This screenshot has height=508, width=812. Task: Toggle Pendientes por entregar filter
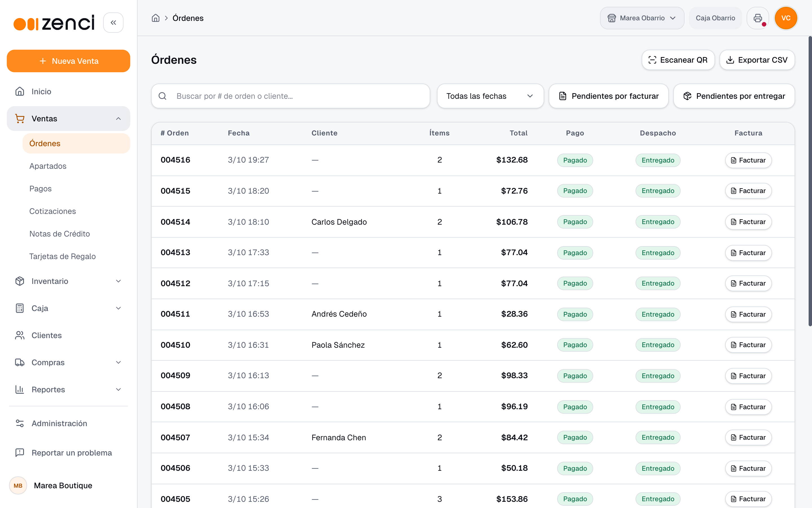click(734, 96)
